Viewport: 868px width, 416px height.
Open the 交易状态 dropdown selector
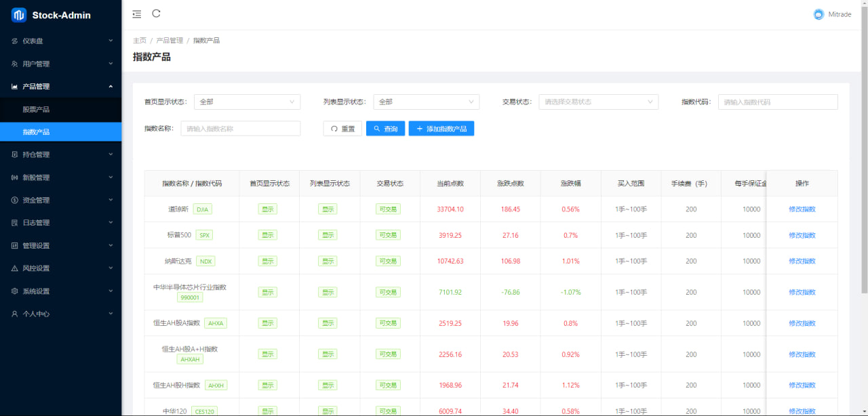[x=598, y=102]
